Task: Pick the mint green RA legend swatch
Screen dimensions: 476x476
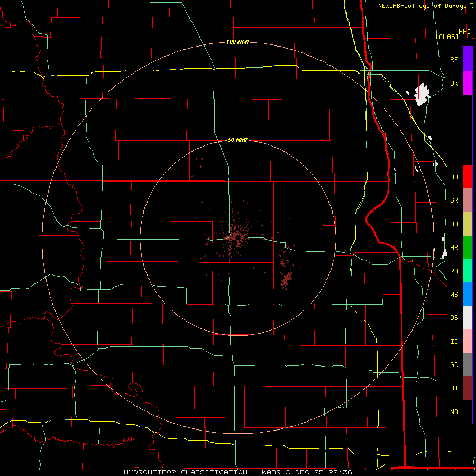Action: point(467,271)
